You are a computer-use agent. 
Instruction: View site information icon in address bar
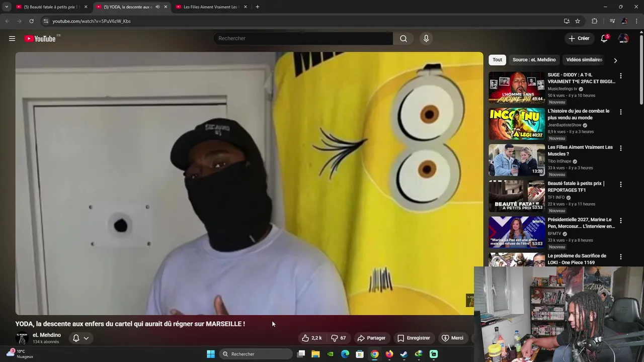click(46, 21)
